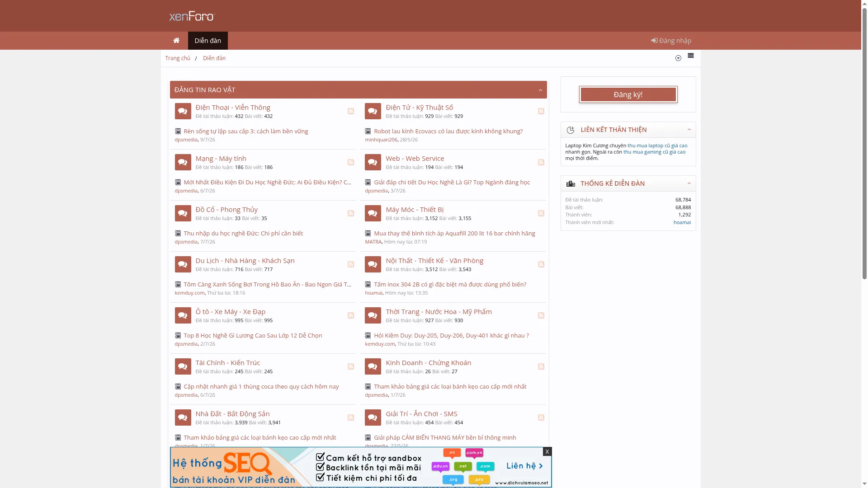This screenshot has width=868, height=488.
Task: Open thread Cập nhật nhanh giá 1 thùng coca
Action: point(261,387)
